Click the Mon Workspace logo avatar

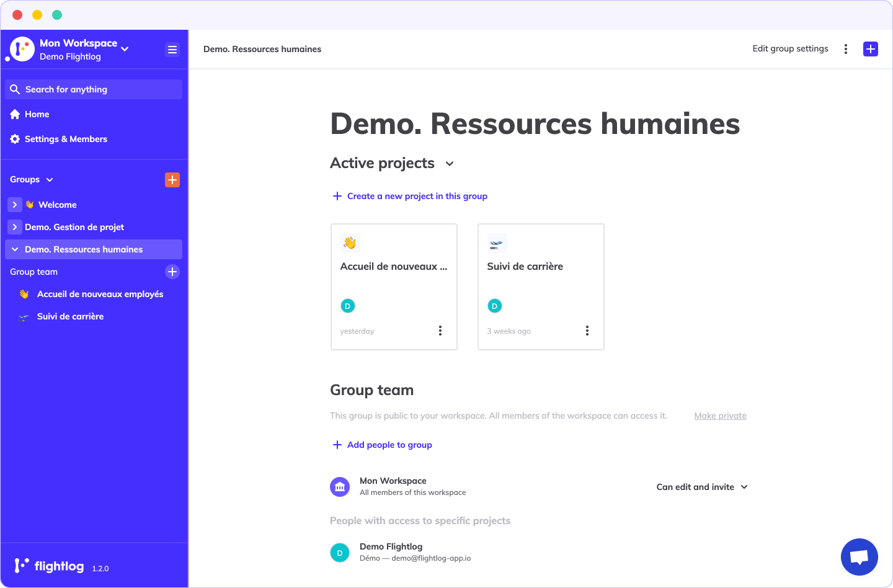tap(22, 49)
